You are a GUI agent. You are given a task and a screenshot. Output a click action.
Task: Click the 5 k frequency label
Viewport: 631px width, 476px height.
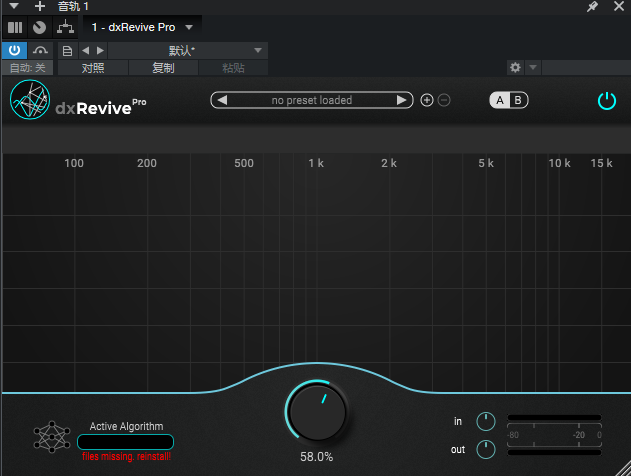[486, 163]
